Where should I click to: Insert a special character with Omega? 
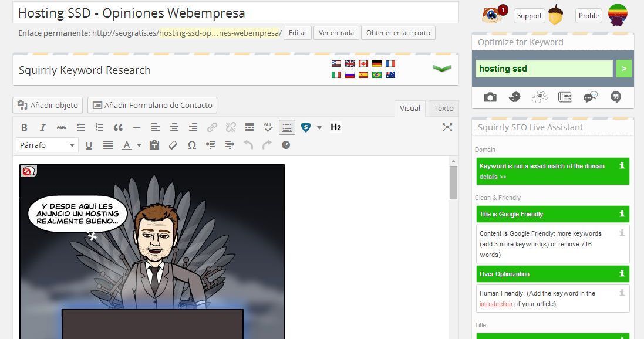click(192, 145)
